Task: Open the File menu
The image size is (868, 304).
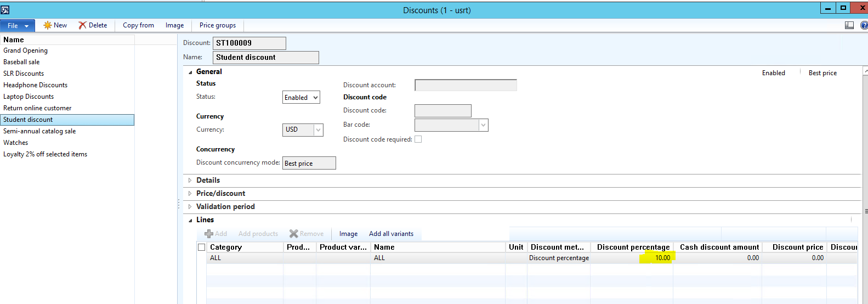Action: (x=17, y=26)
